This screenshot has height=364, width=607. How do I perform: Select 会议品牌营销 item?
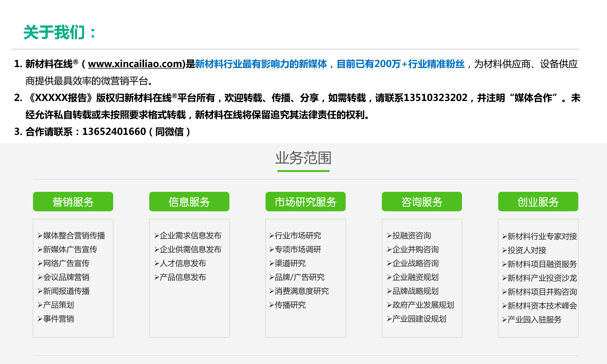tap(64, 277)
